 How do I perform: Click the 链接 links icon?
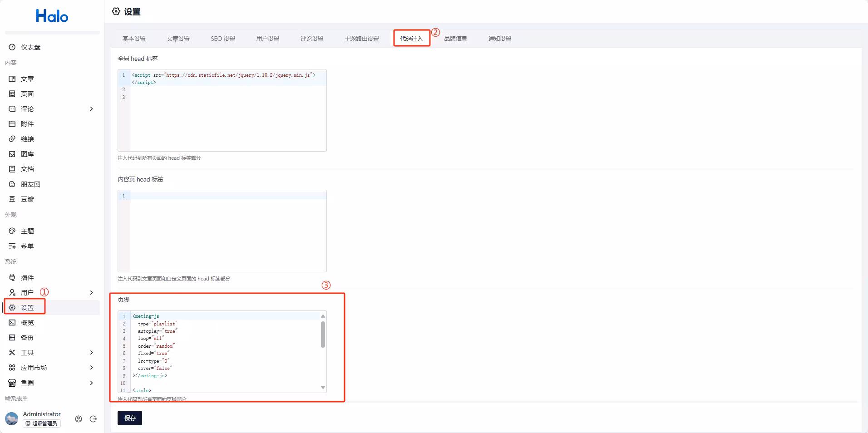pos(12,139)
